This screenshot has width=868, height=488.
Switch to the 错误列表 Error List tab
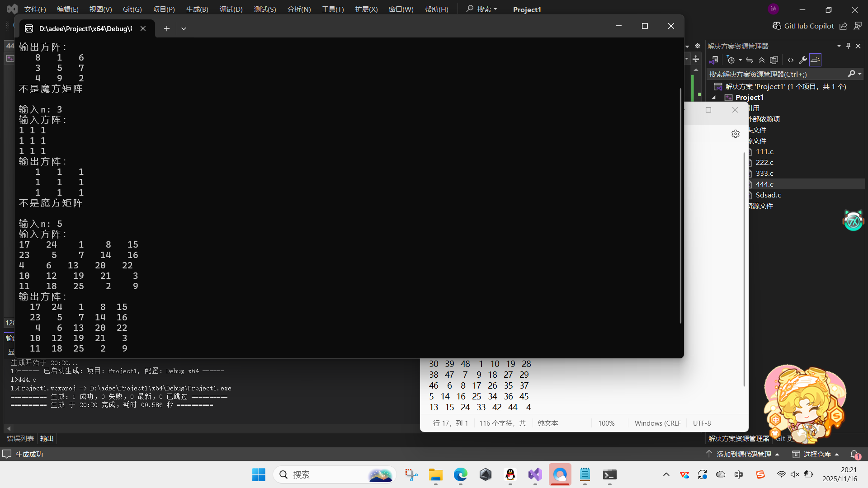coord(20,438)
